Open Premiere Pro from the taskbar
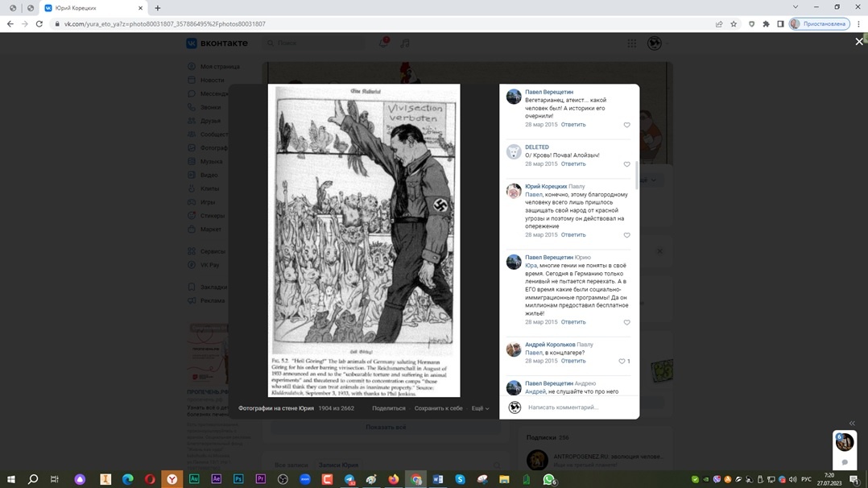Image resolution: width=868 pixels, height=488 pixels. tap(261, 479)
